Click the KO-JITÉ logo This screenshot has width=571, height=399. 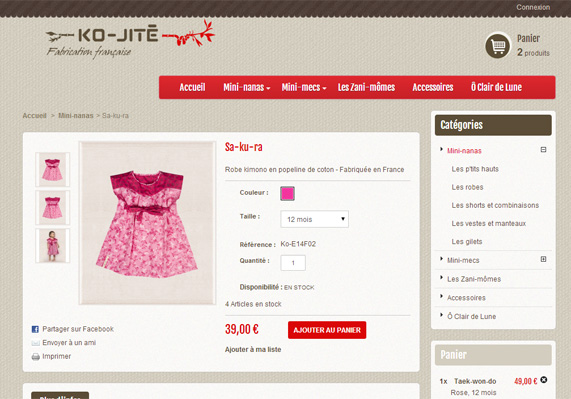click(130, 39)
